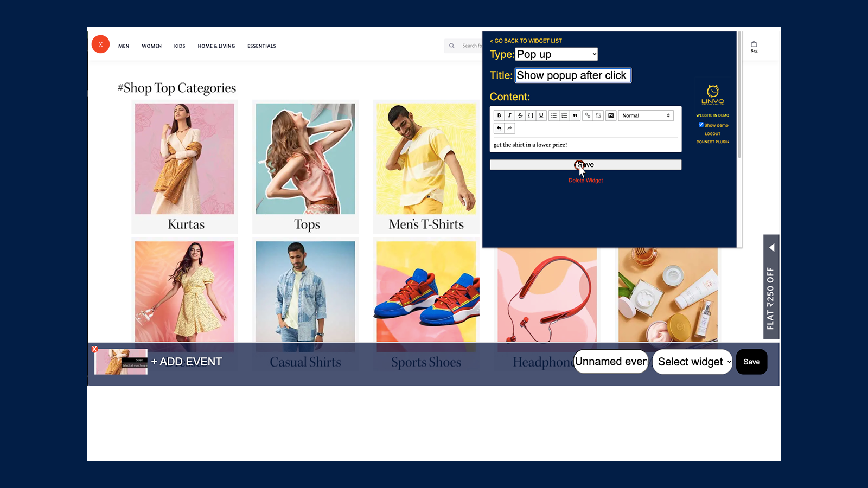Viewport: 868px width, 488px height.
Task: Save the popup widget with the Save button
Action: (585, 164)
